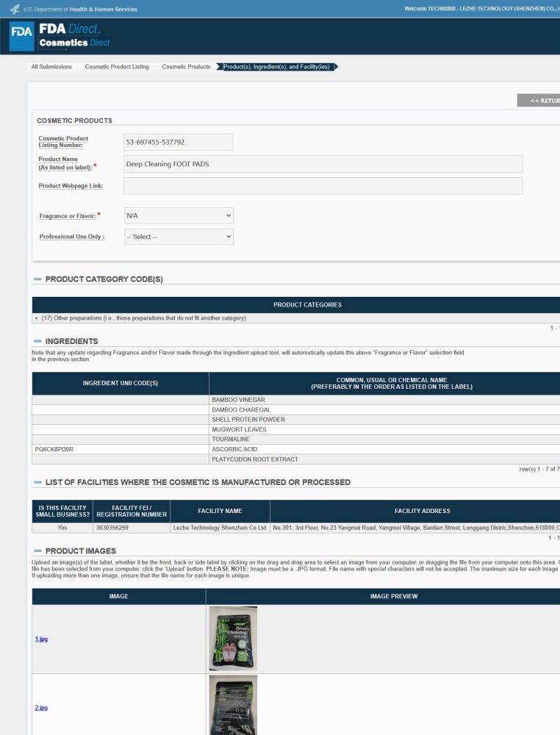Click the HHS eagle logo icon
The width and height of the screenshot is (560, 735).
pos(15,9)
